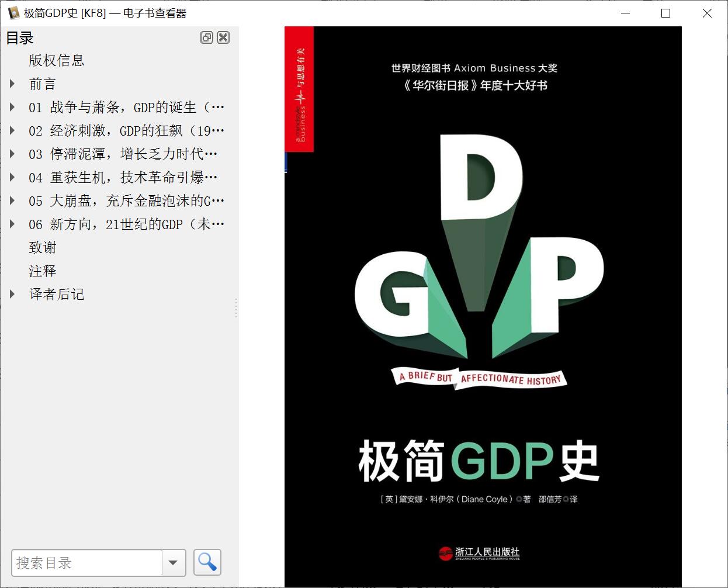
Task: Close the 目录 table of contents panel
Action: pos(223,38)
